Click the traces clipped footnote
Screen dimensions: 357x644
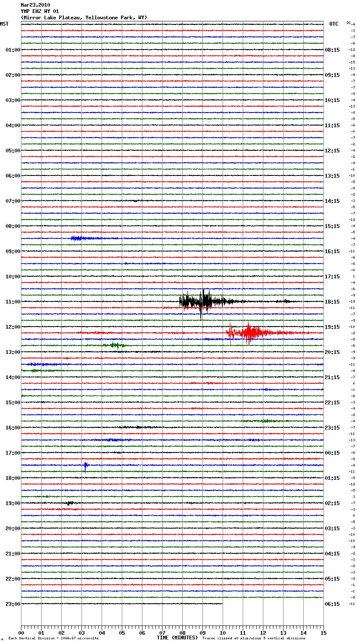tap(254, 639)
